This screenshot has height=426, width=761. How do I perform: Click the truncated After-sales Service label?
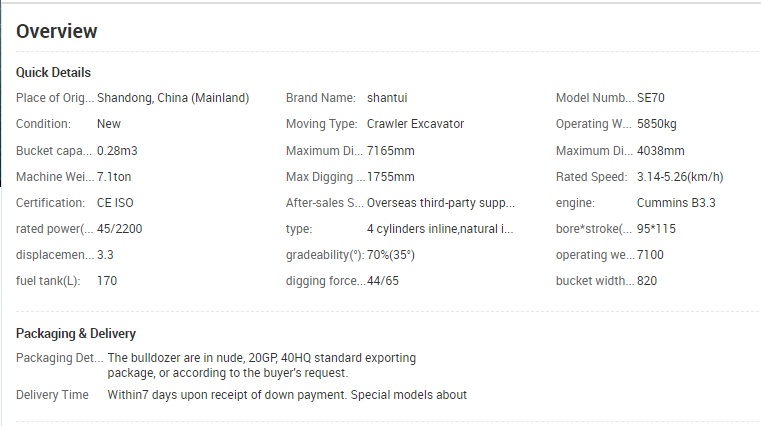(x=324, y=203)
